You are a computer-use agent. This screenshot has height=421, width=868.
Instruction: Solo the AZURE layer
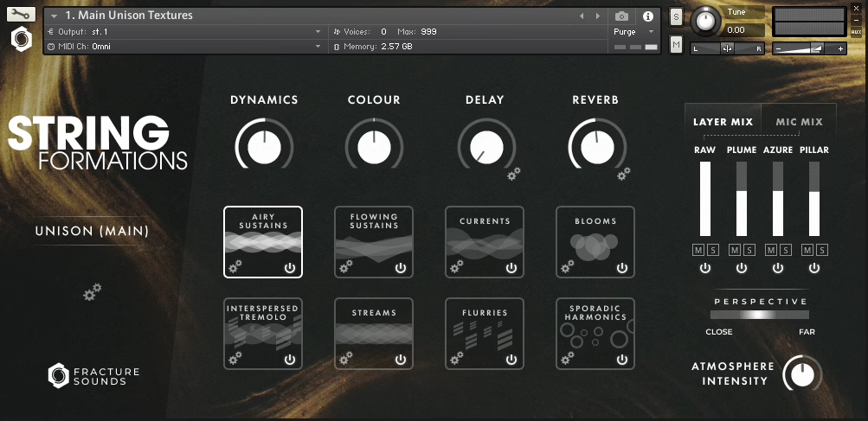pyautogui.click(x=785, y=250)
